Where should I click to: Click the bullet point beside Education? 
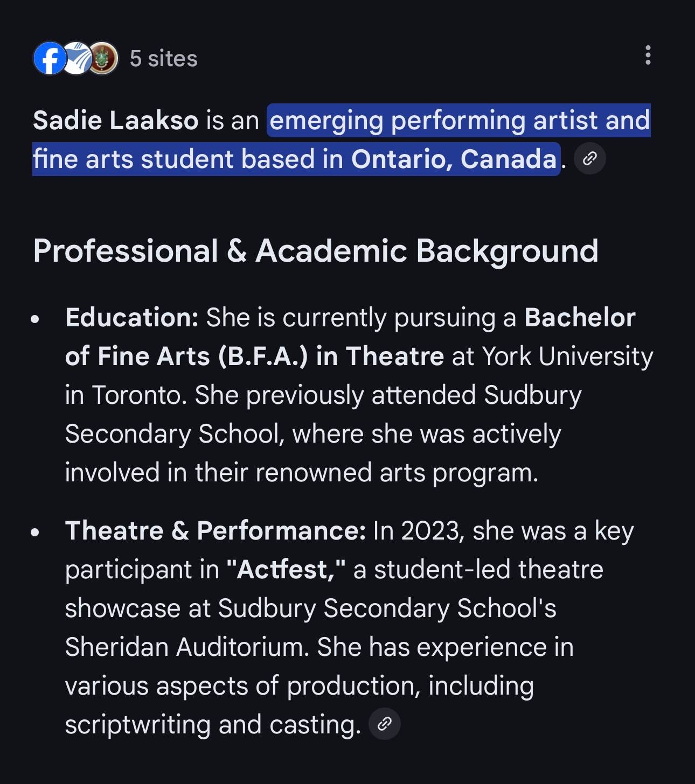click(36, 319)
